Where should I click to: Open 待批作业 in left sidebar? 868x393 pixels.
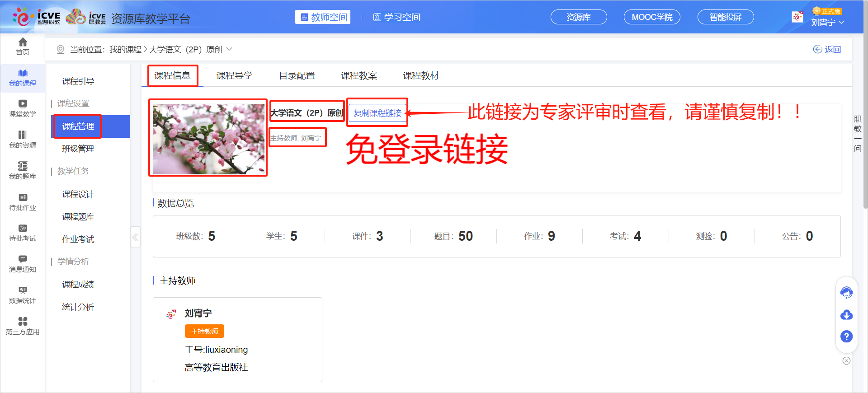pos(23,202)
